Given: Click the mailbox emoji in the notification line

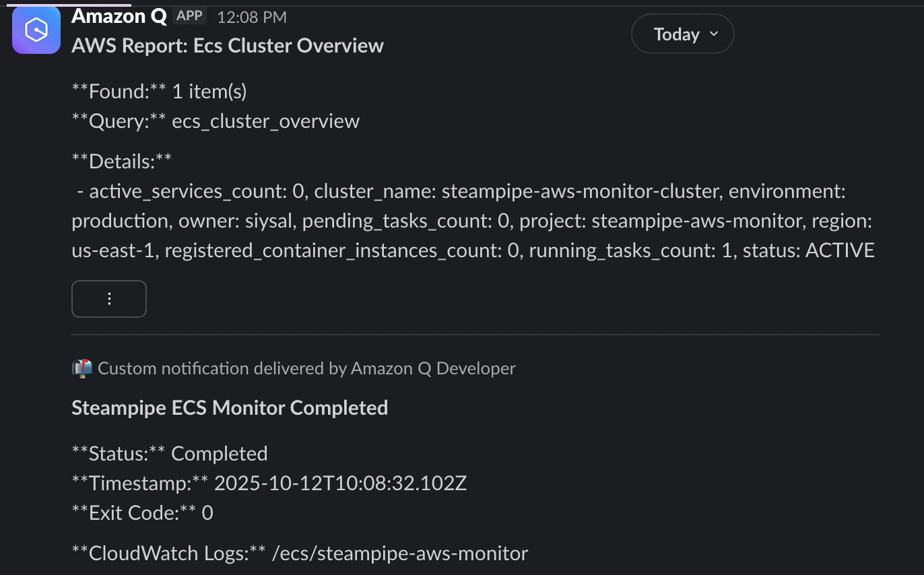Looking at the screenshot, I should (81, 368).
